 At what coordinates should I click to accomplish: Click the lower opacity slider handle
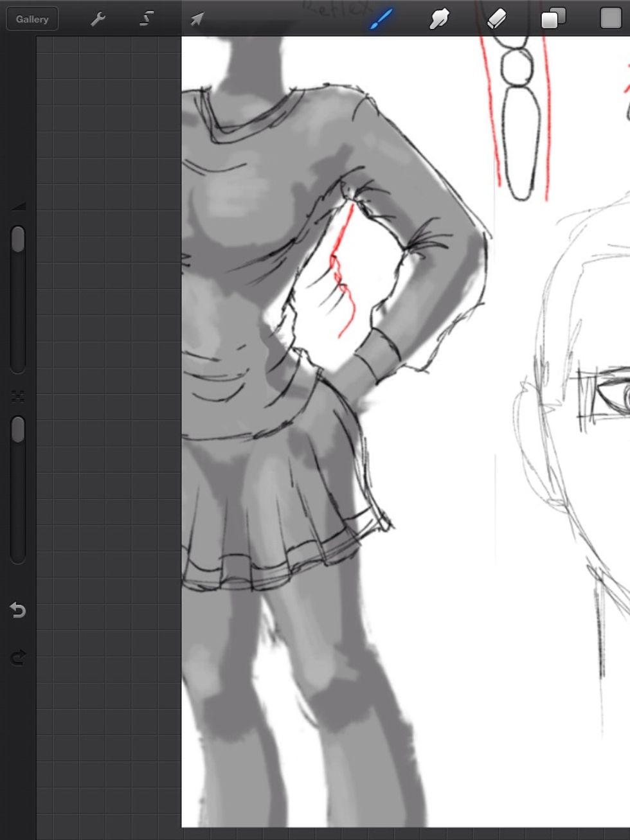point(18,429)
